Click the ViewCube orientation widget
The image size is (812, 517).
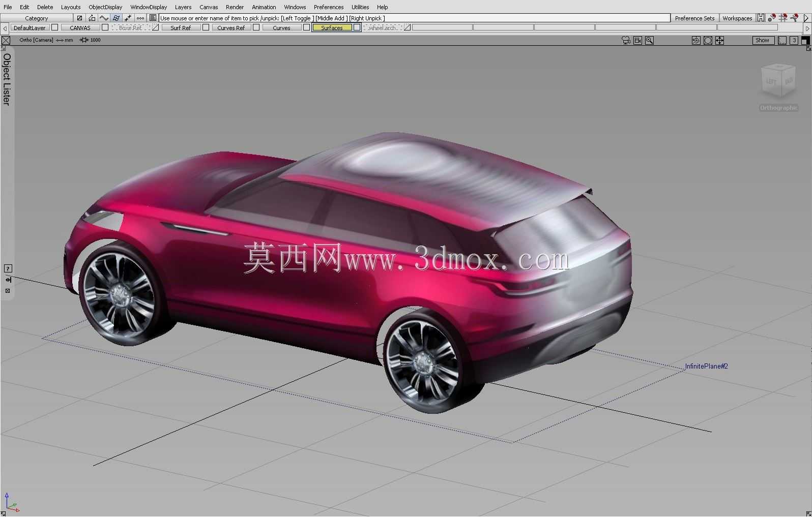coord(778,80)
